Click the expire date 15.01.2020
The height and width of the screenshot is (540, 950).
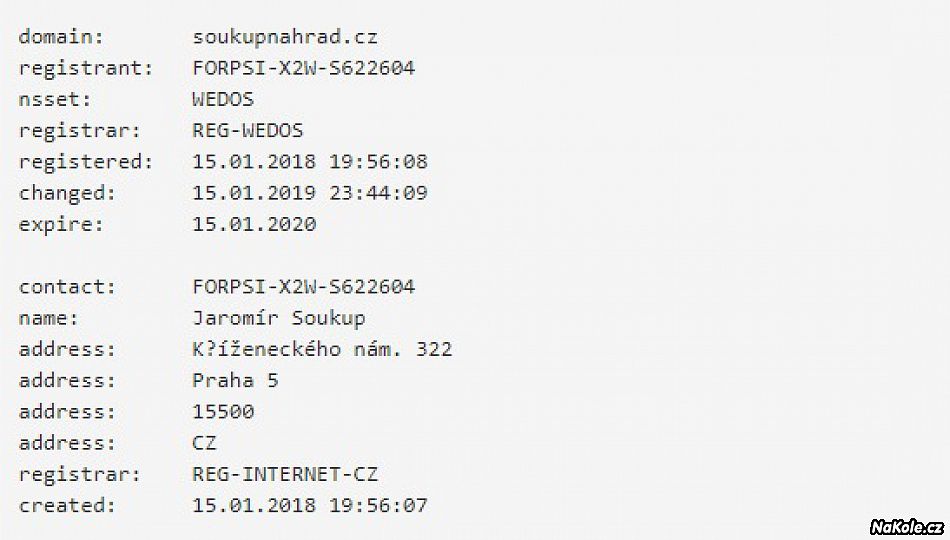click(254, 224)
